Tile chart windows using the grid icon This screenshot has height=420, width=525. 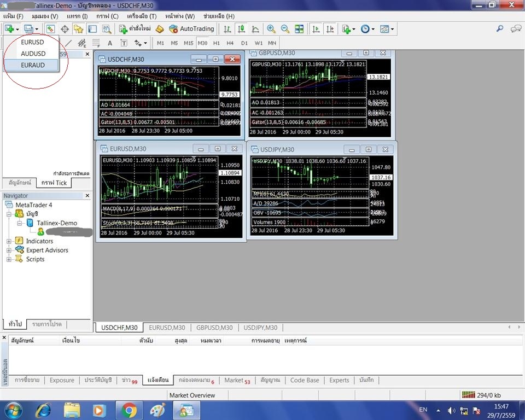click(x=299, y=28)
